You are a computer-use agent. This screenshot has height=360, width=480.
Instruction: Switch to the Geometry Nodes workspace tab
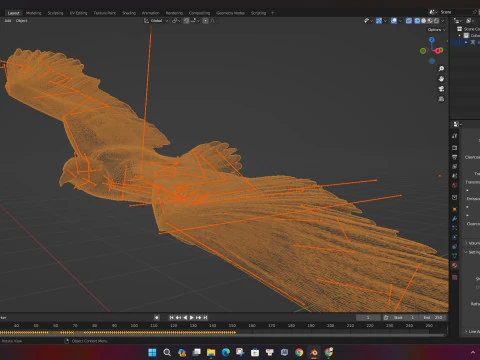(230, 13)
